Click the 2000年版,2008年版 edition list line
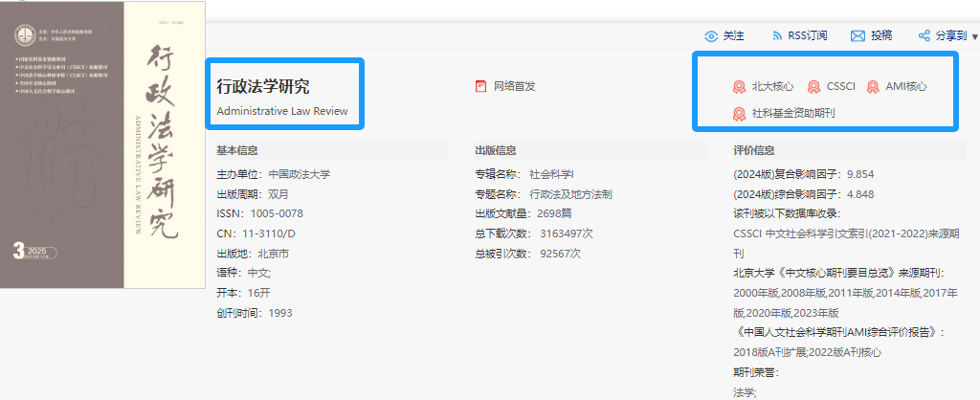 (845, 293)
